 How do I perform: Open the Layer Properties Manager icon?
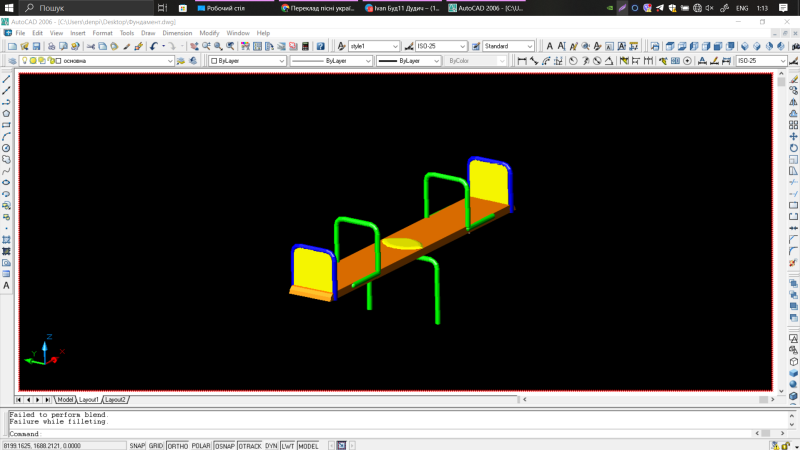9,61
